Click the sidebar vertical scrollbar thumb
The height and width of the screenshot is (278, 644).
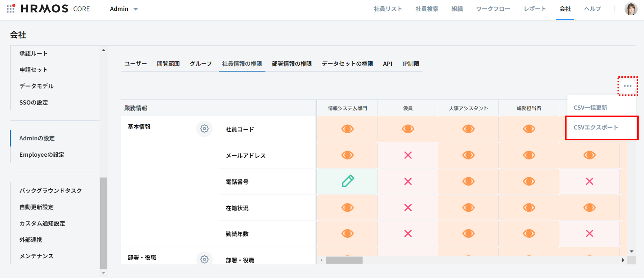tap(104, 223)
